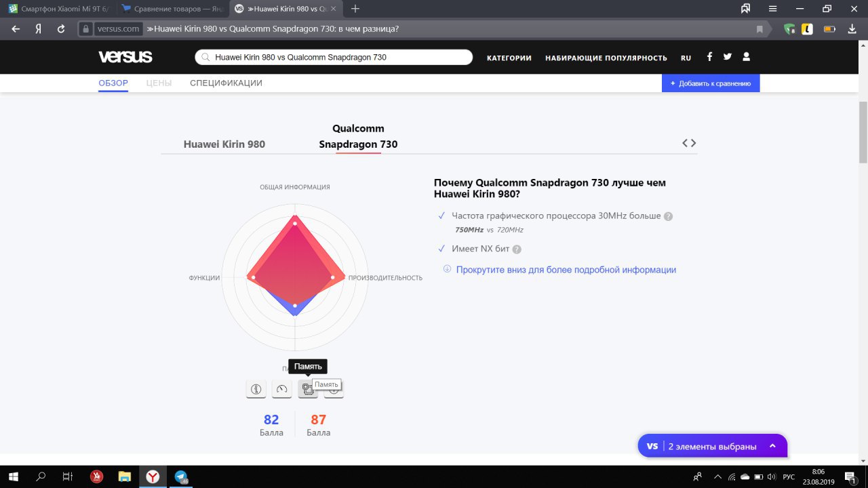Screen dimensions: 868x488
Task: Select the partially covered fourth category icon under chart
Action: (334, 390)
